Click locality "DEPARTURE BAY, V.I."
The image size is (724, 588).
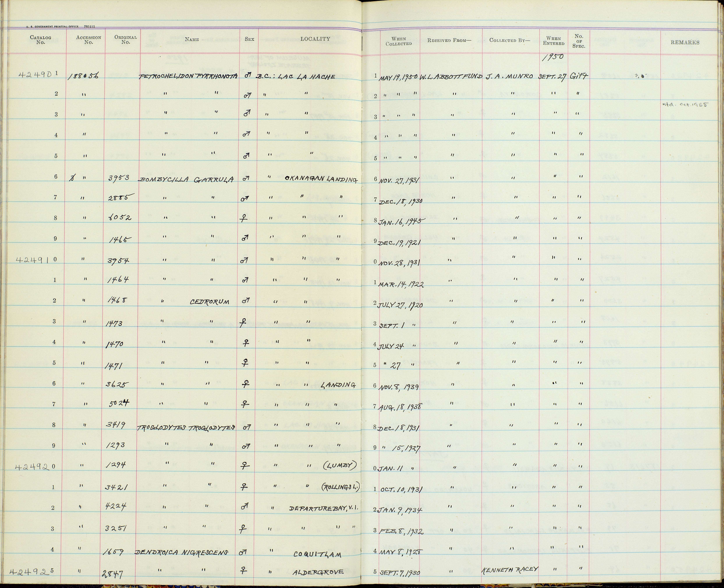pos(324,509)
